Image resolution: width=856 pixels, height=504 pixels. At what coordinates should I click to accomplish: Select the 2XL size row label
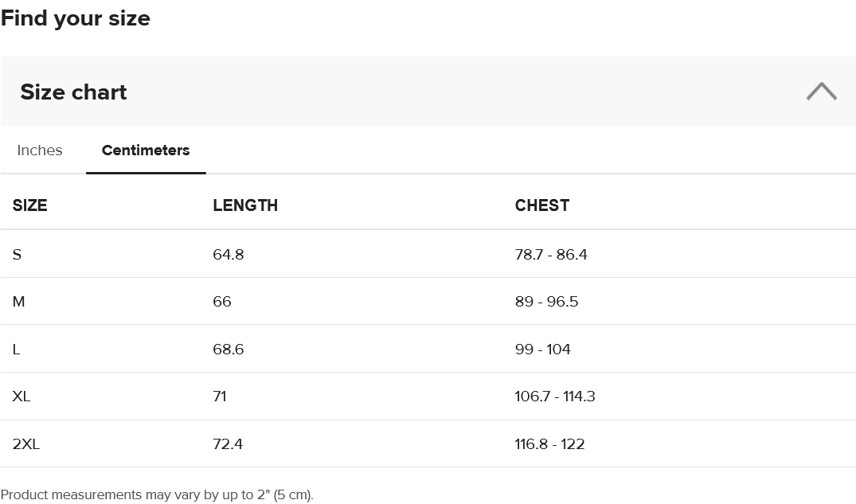[x=26, y=444]
